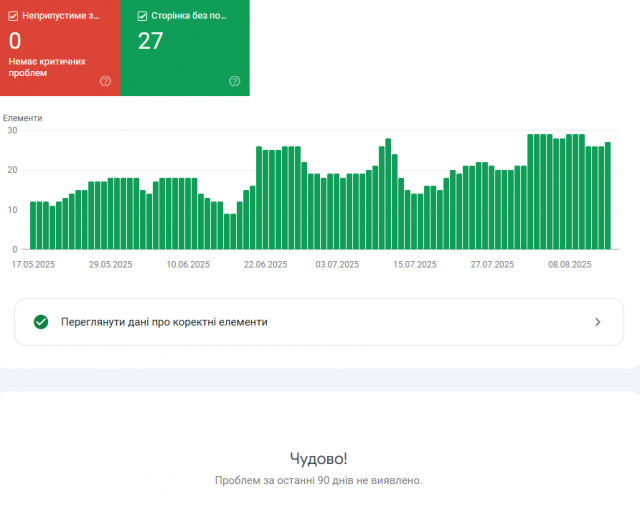This screenshot has width=640, height=512.
Task: Click the first bar in the chart
Action: [x=33, y=225]
